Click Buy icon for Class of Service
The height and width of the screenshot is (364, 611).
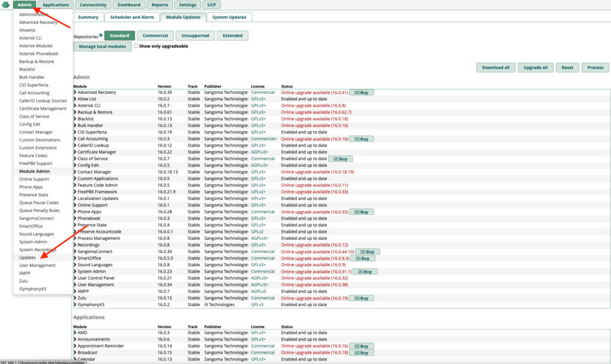tap(341, 159)
